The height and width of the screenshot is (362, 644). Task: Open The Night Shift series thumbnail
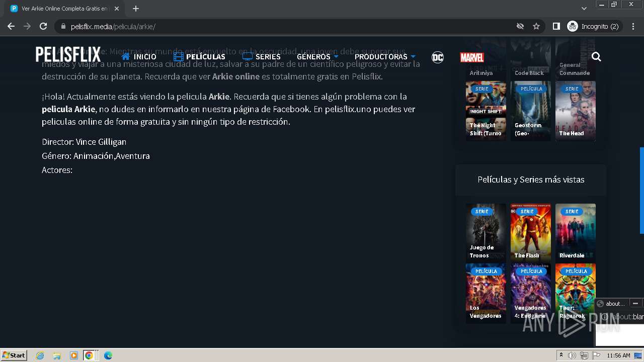(x=486, y=111)
